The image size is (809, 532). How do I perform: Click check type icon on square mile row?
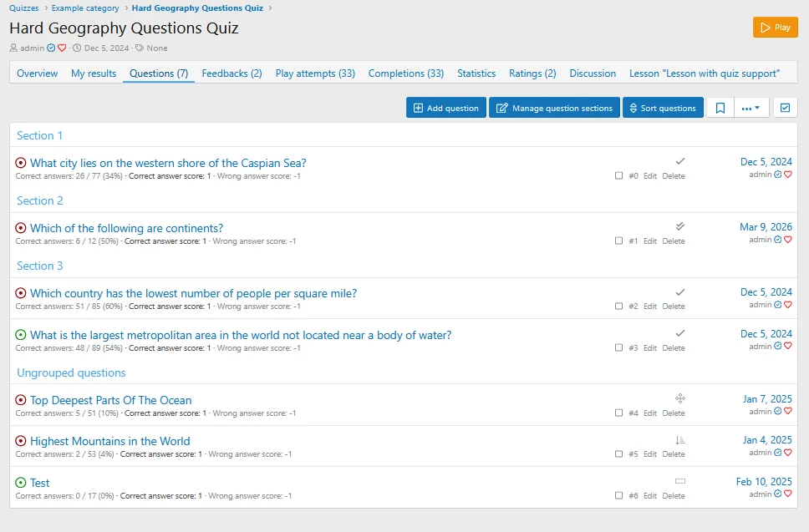[x=680, y=292]
